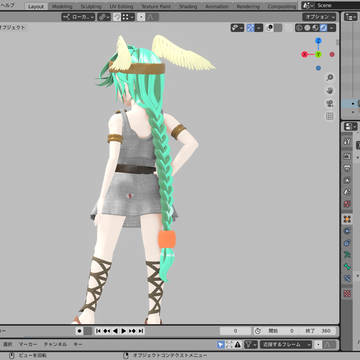This screenshot has width=360, height=360.
Task: Toggle auto keying record button
Action: 79,331
